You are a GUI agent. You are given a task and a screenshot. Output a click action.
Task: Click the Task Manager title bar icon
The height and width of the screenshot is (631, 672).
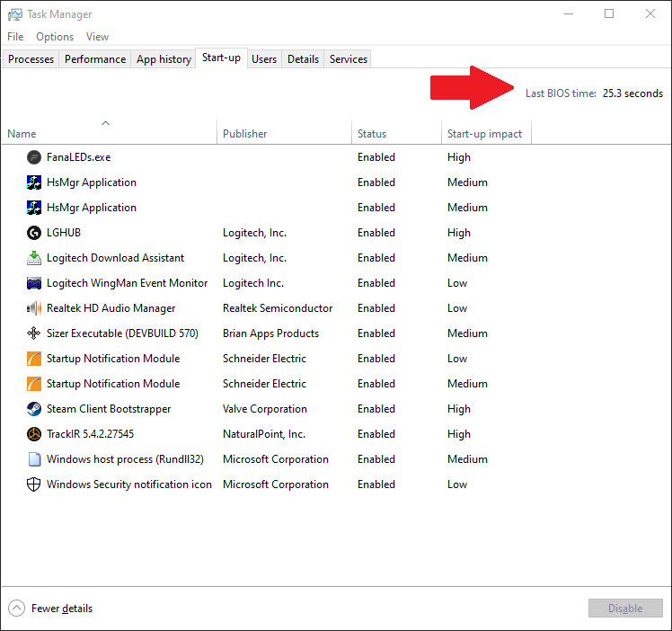(x=14, y=14)
